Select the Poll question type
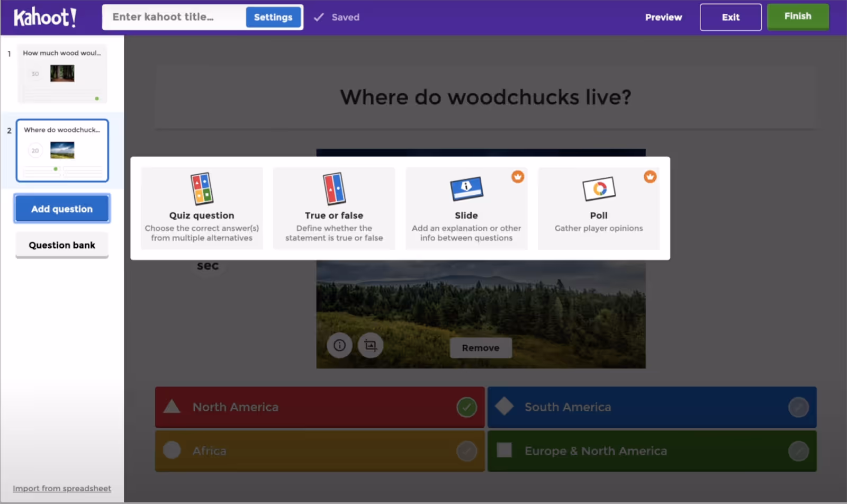847x504 pixels. click(x=599, y=208)
